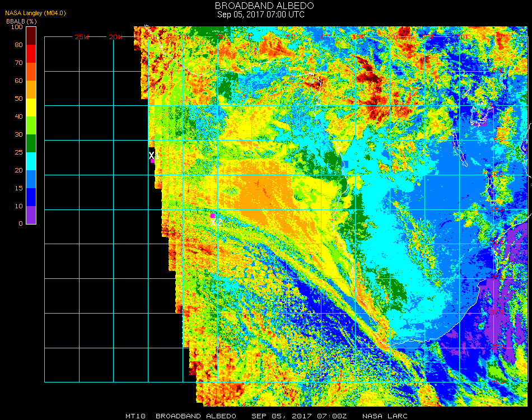Click the legend tick value '20'
Image resolution: width=532 pixels, height=420 pixels.
[x=18, y=170]
